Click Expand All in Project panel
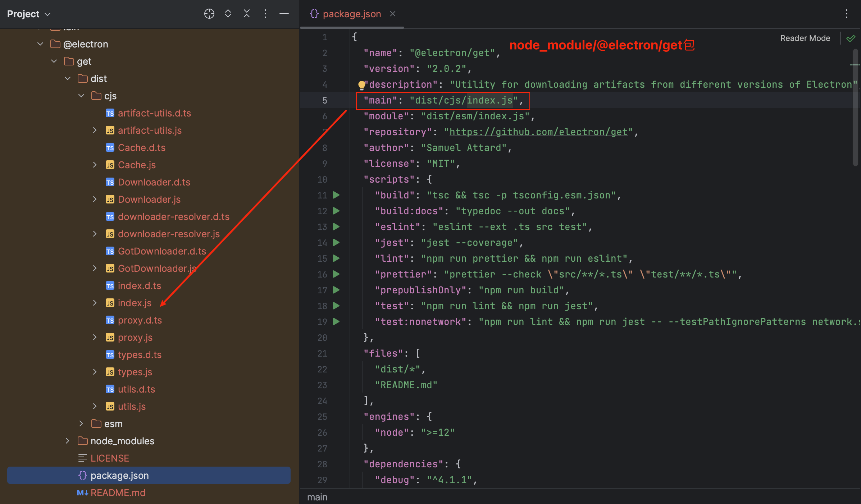Screen dimensions: 861x504 228,14
